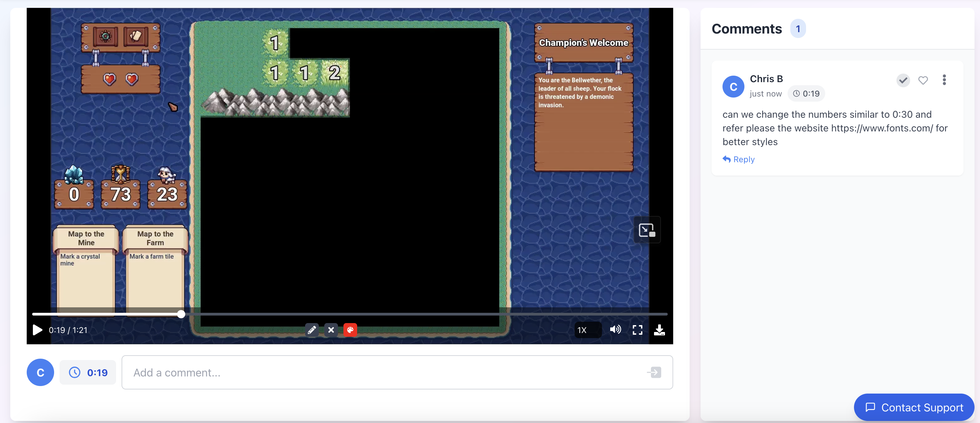Play the video

(37, 330)
